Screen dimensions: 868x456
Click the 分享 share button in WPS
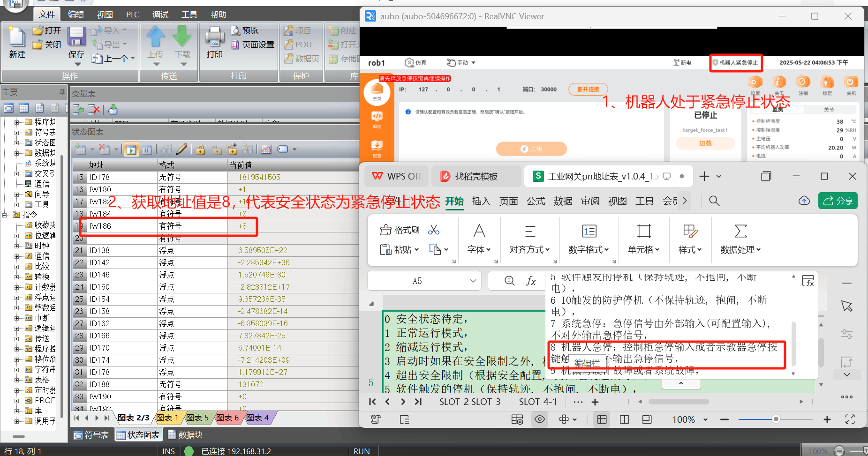click(838, 201)
